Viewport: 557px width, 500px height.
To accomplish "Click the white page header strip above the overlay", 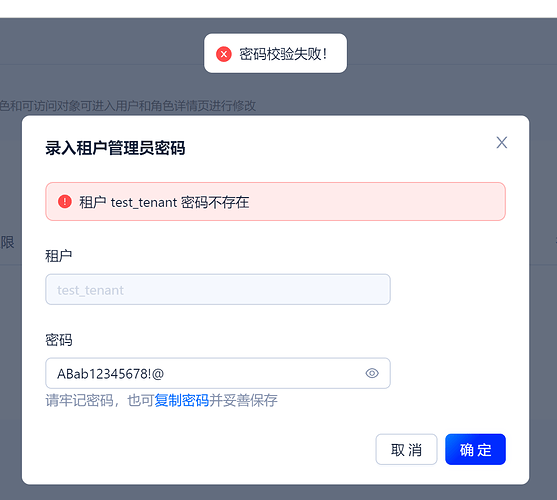I will (278, 9).
